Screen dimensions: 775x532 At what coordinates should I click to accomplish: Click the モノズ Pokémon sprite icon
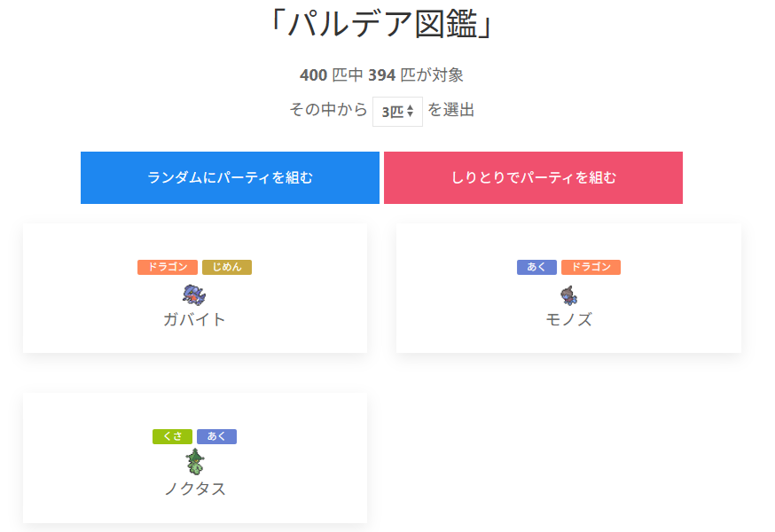click(x=568, y=294)
